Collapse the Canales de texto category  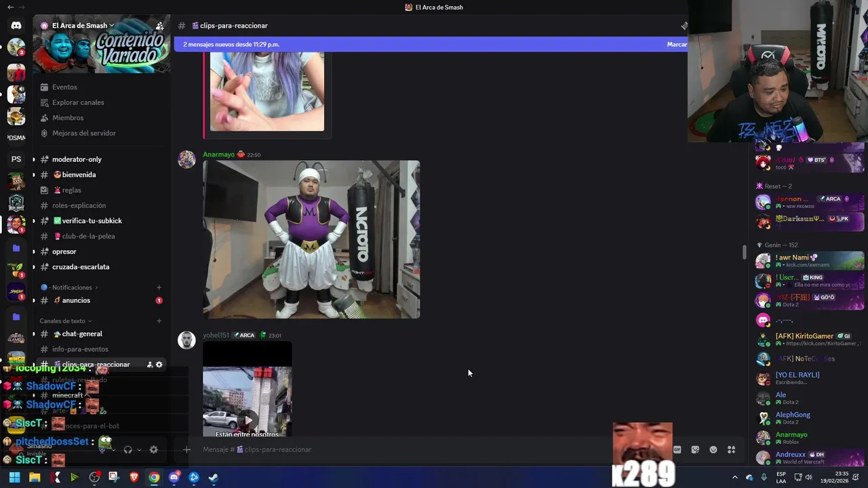tap(66, 321)
